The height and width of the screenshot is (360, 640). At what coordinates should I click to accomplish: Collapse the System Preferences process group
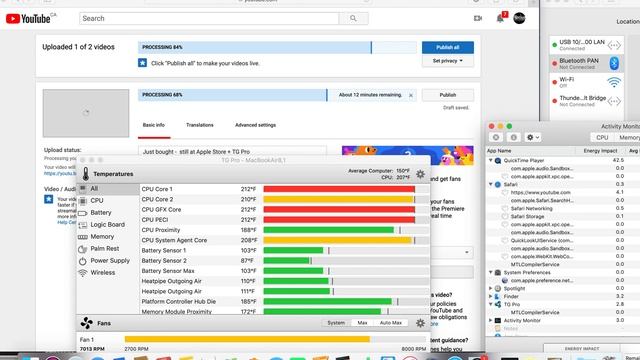(491, 272)
